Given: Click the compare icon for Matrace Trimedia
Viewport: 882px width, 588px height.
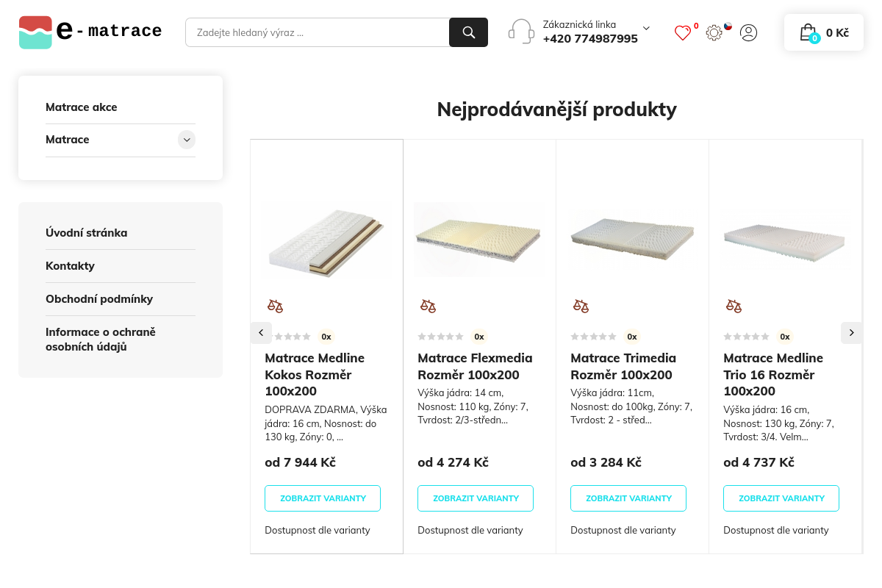Looking at the screenshot, I should (x=581, y=306).
